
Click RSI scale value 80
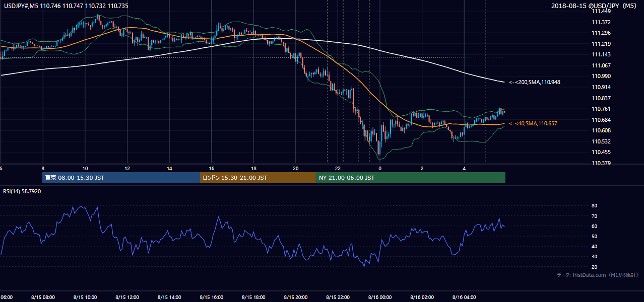click(x=595, y=206)
